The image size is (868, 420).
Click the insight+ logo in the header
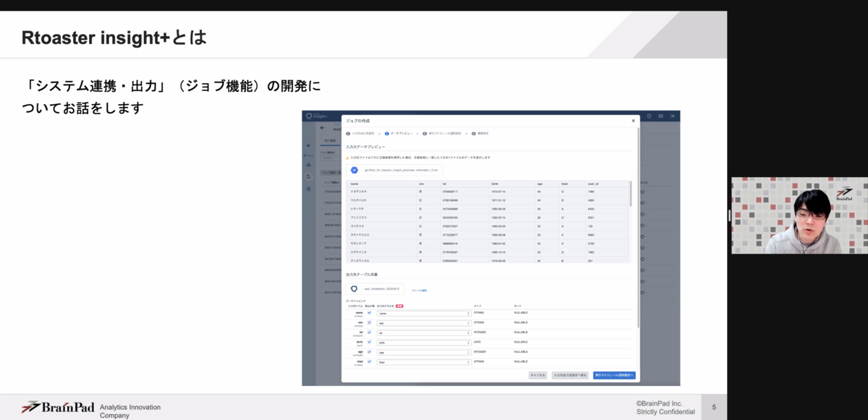[316, 116]
